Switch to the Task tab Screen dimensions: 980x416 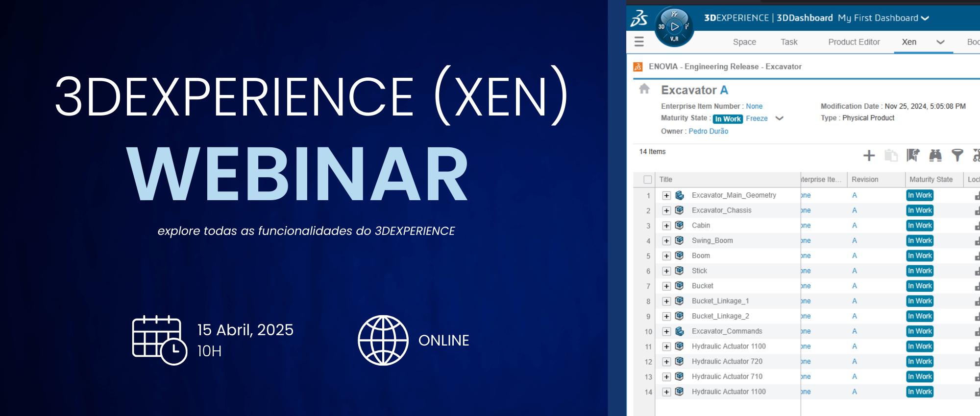pos(789,42)
